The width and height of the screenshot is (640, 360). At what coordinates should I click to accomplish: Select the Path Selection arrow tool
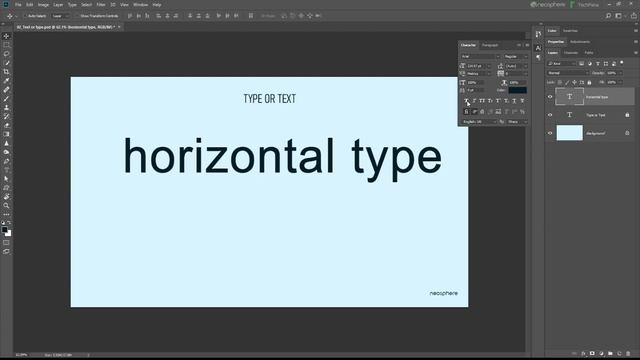[x=6, y=179]
